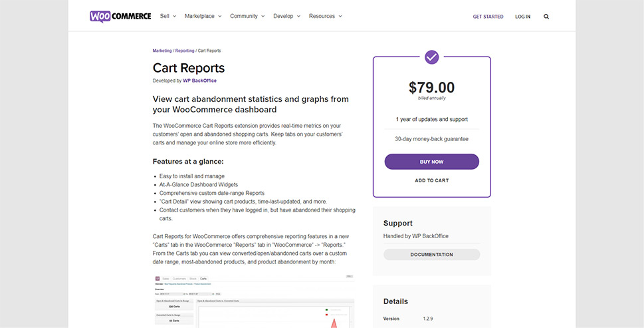Viewport: 644px width, 328px height.
Task: Expand the Marketplace menu
Action: 203,16
